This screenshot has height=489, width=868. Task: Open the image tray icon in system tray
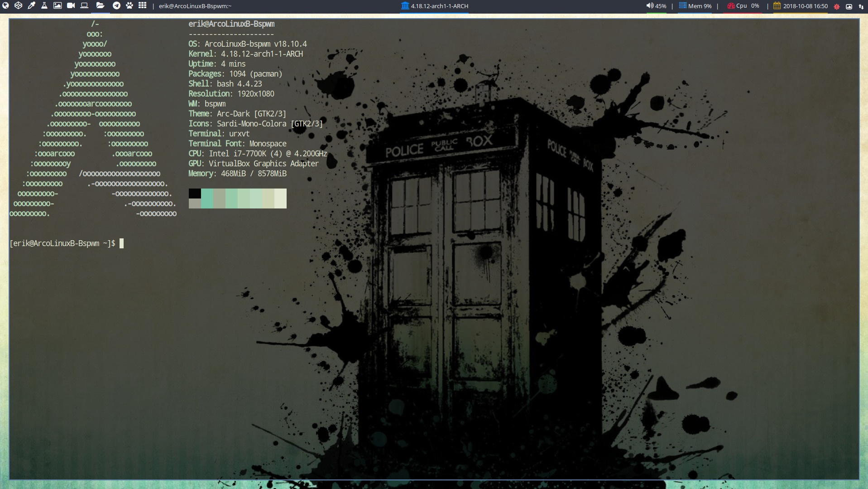pyautogui.click(x=849, y=6)
